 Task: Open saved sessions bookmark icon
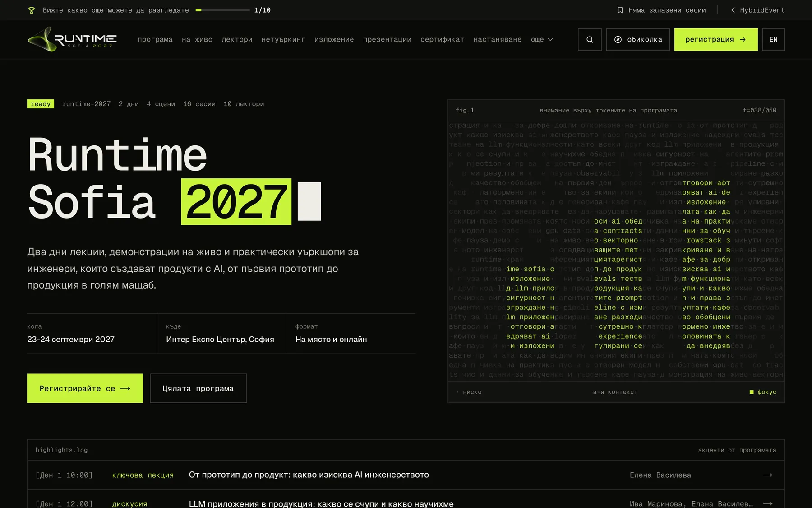[620, 10]
